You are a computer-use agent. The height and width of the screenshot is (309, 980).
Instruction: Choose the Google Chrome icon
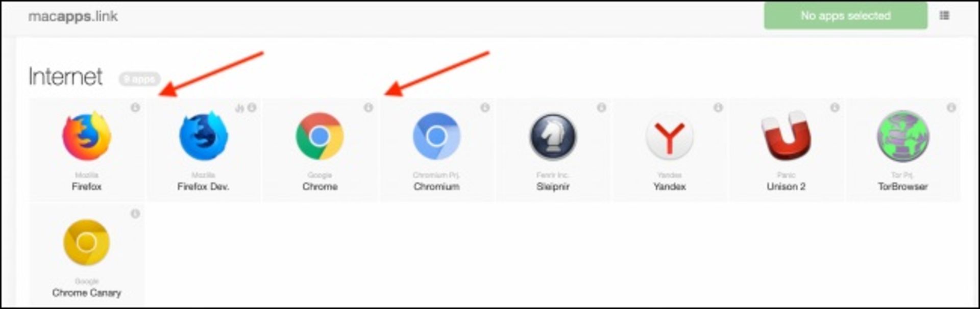(x=320, y=136)
